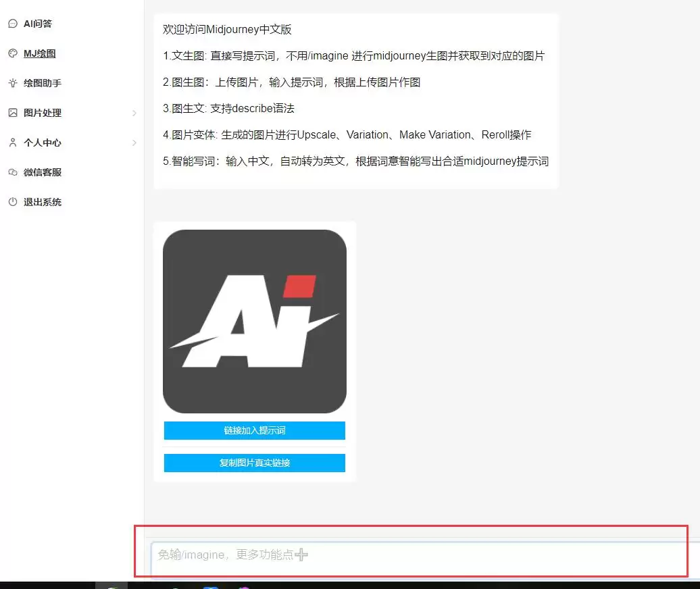The width and height of the screenshot is (700, 589).
Task: Click the 欢迎访问Midjourney中文版 heading
Action: (227, 30)
